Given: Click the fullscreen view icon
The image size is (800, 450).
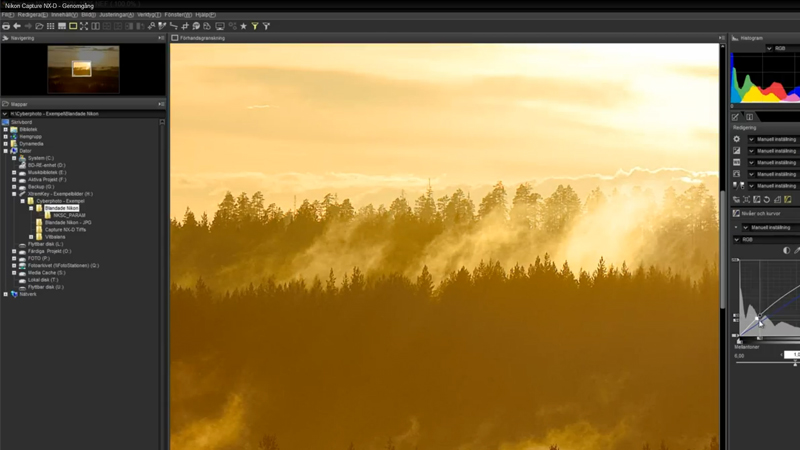Looking at the screenshot, I should click(84, 26).
